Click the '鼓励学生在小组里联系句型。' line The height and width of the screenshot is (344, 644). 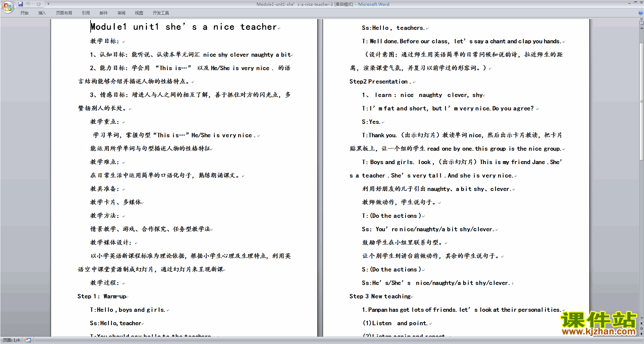(403, 242)
